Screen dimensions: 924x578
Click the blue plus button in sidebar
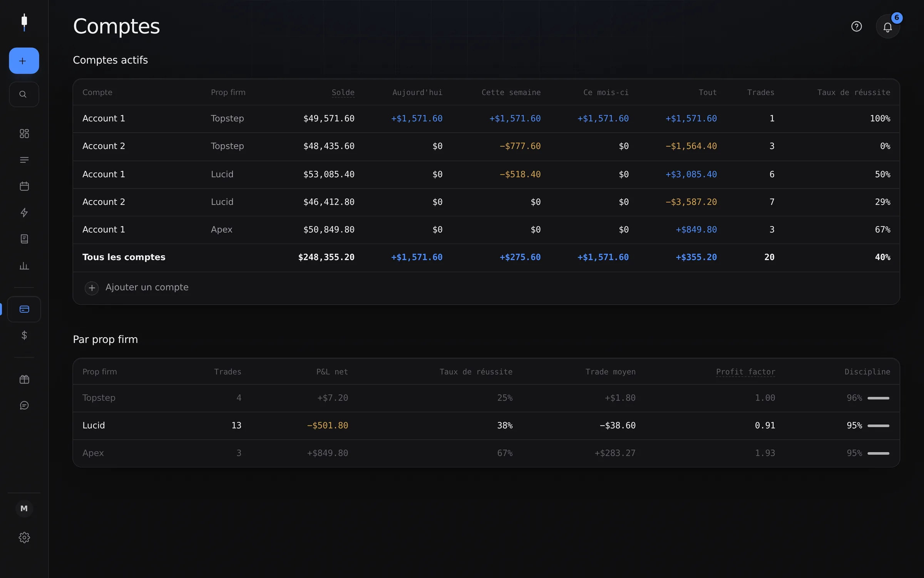click(x=24, y=60)
